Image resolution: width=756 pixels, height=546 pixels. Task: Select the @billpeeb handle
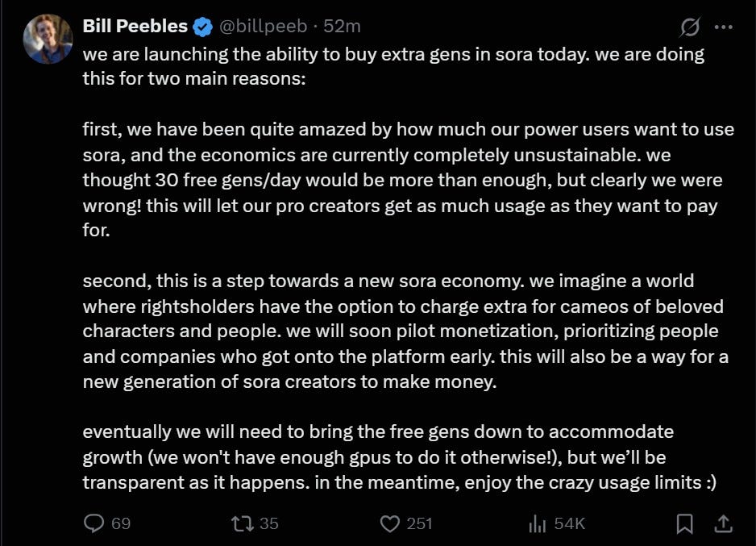click(x=266, y=25)
